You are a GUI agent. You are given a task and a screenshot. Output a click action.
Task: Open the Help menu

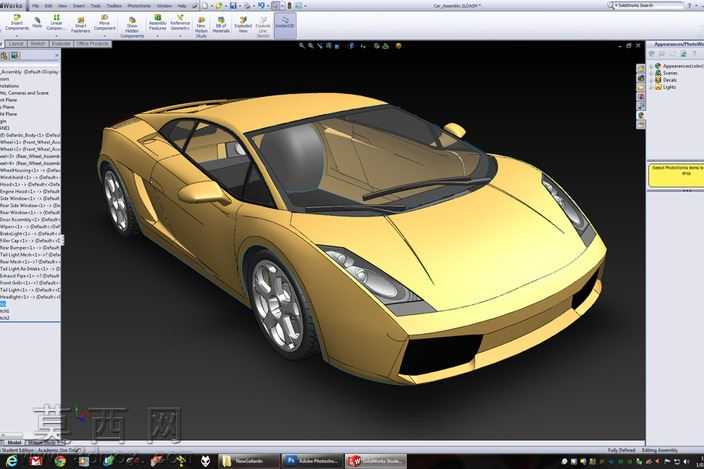[182, 6]
